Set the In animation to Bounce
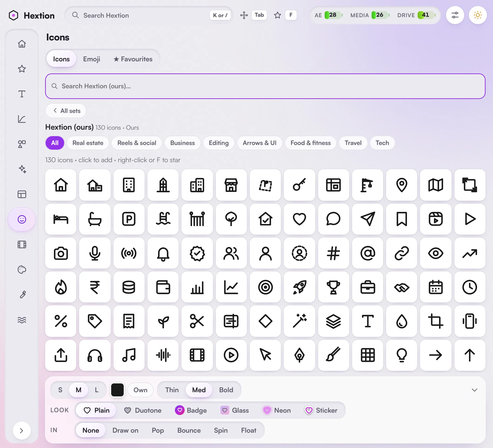The width and height of the screenshot is (493, 448). (189, 430)
